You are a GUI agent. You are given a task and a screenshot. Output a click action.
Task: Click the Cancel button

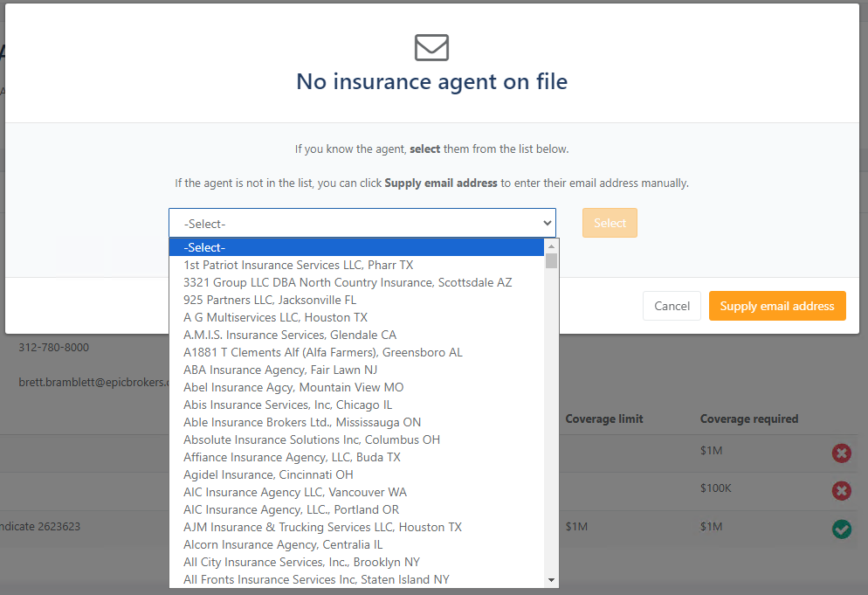pyautogui.click(x=672, y=306)
